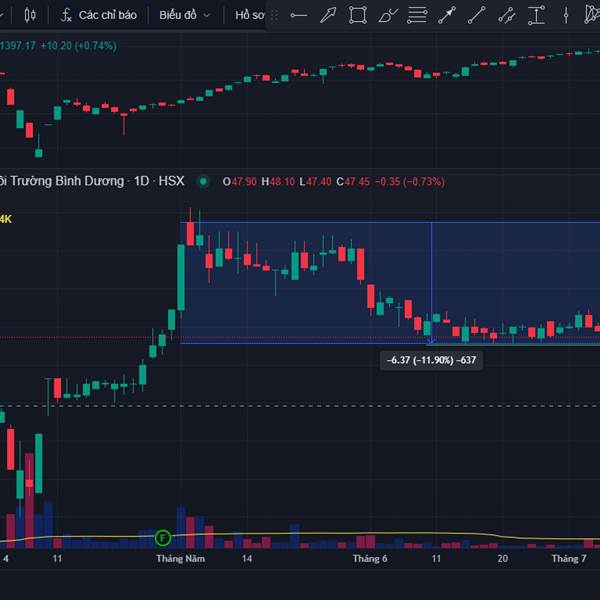Open the Hồ sơ menu
Image resolution: width=600 pixels, height=600 pixels.
tap(249, 15)
